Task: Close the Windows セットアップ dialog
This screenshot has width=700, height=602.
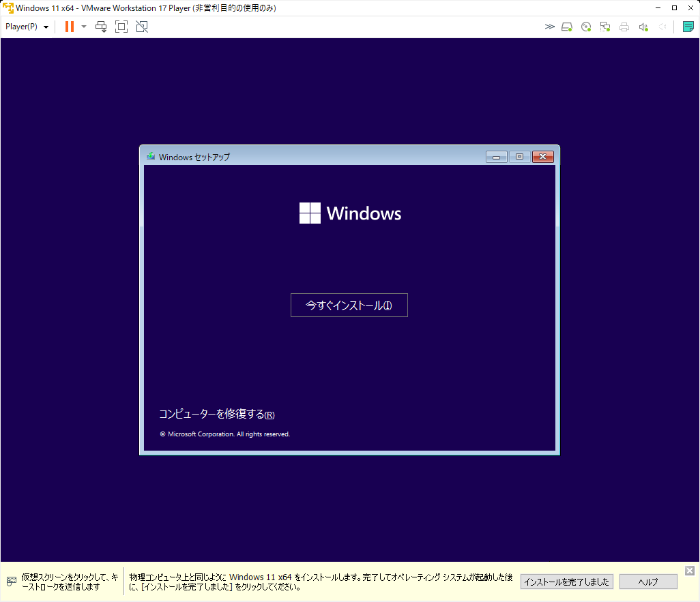Action: pyautogui.click(x=543, y=157)
